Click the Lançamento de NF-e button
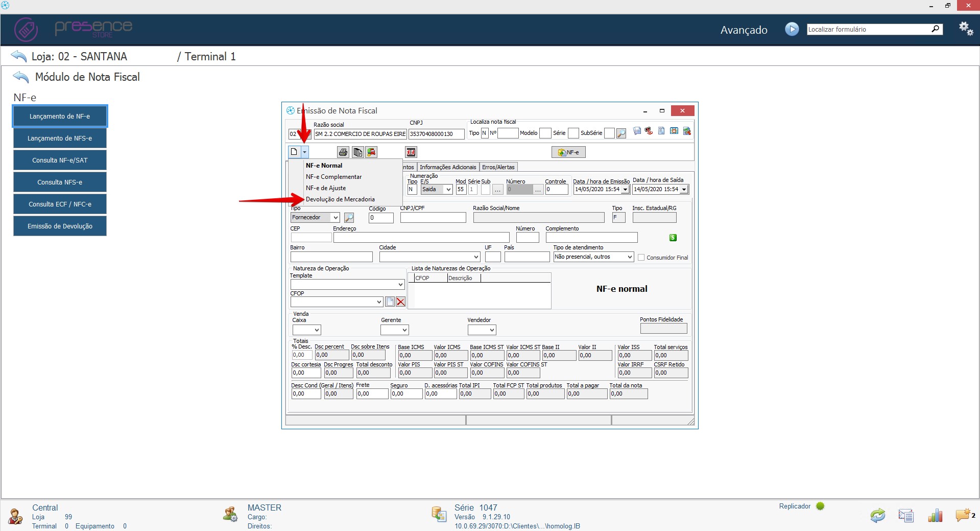Image resolution: width=980 pixels, height=531 pixels. point(60,117)
